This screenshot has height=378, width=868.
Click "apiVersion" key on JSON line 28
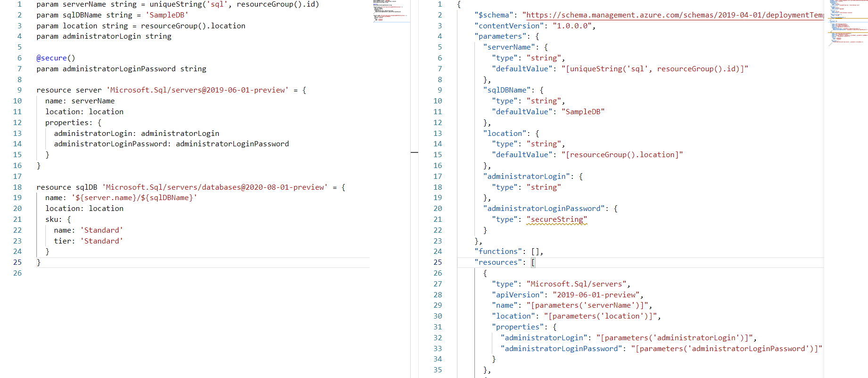pyautogui.click(x=518, y=295)
